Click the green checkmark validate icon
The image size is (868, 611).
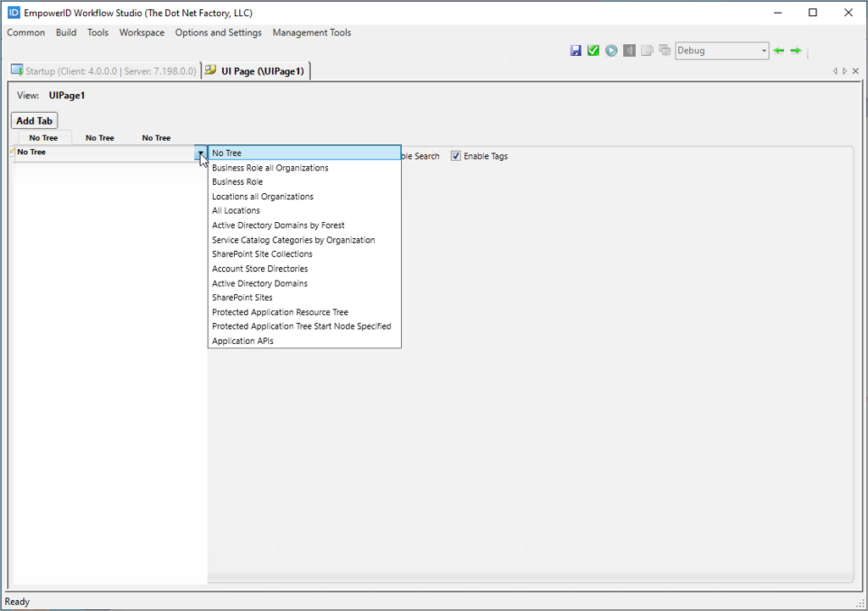coord(593,51)
